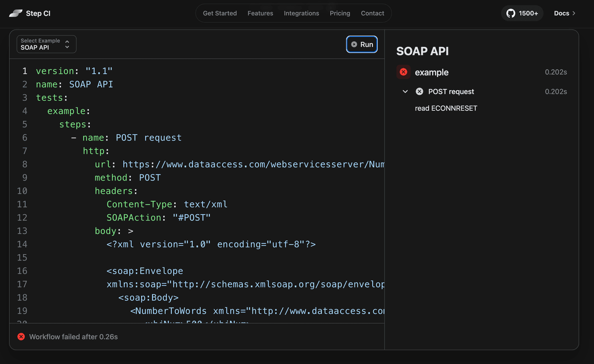594x364 pixels.
Task: Open the Contact nav link
Action: pyautogui.click(x=372, y=13)
